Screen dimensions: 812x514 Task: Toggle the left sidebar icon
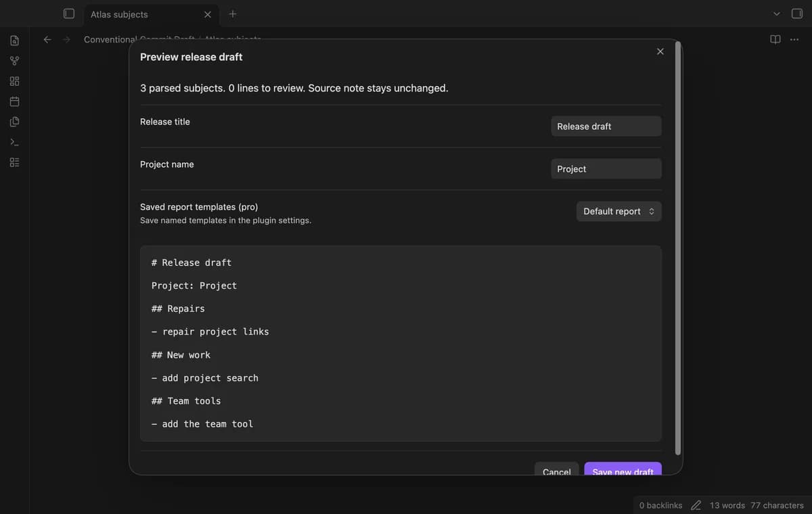[x=68, y=14]
